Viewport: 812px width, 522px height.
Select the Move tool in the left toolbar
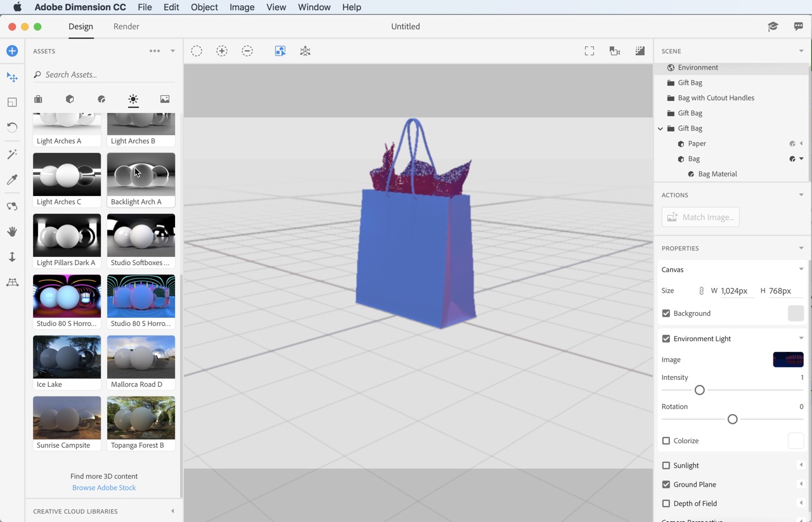click(x=12, y=77)
